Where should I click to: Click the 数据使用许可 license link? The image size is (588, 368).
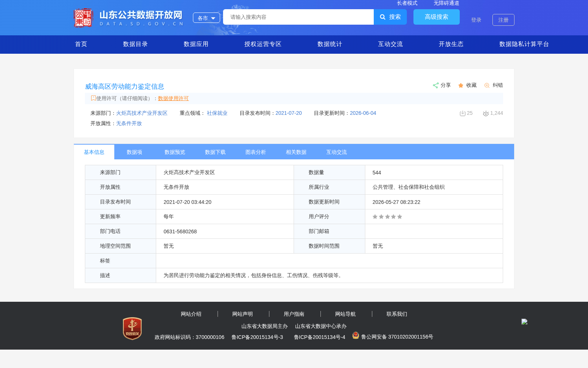click(x=173, y=98)
